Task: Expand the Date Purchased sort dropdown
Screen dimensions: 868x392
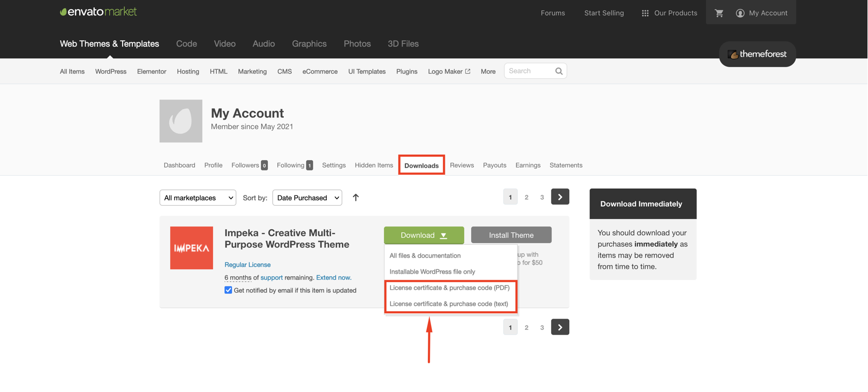Action: [x=307, y=198]
